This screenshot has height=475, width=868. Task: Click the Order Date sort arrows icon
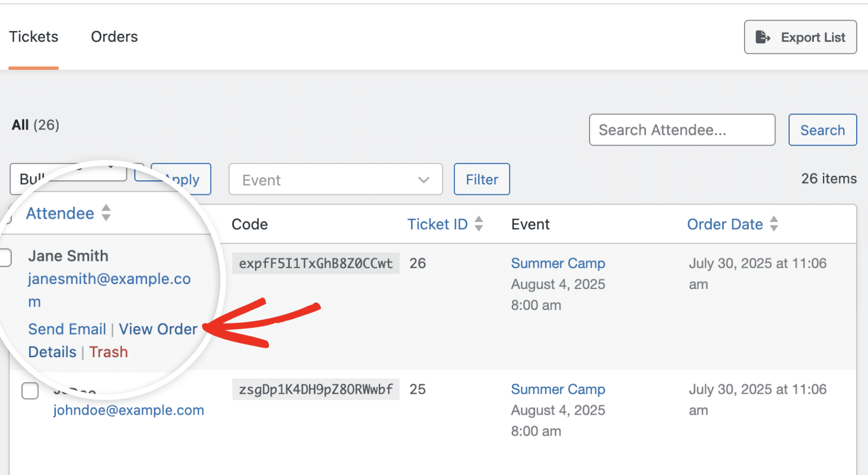[x=774, y=224]
